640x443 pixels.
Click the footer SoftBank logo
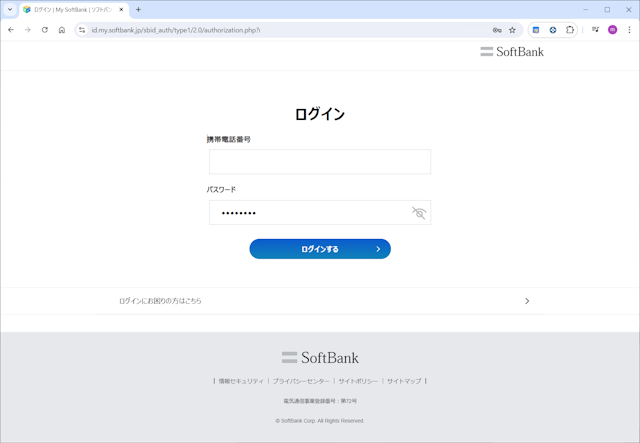coord(320,358)
